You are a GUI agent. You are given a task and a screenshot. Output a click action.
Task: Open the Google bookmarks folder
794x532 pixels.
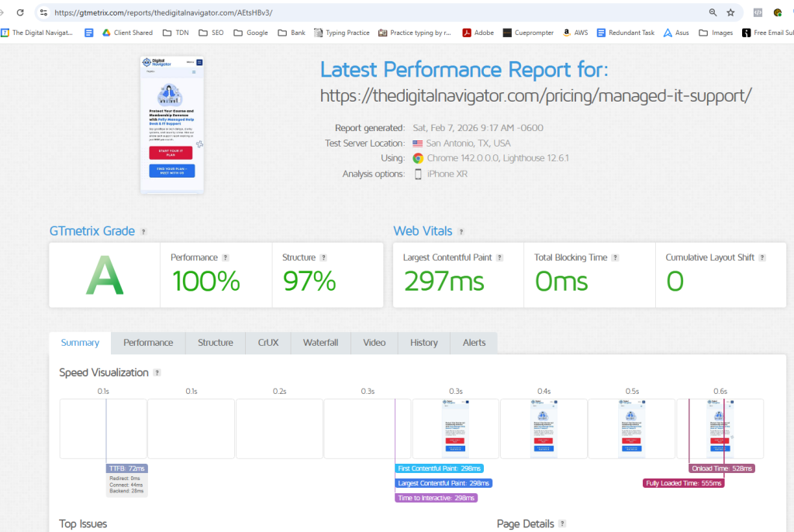[x=250, y=33]
